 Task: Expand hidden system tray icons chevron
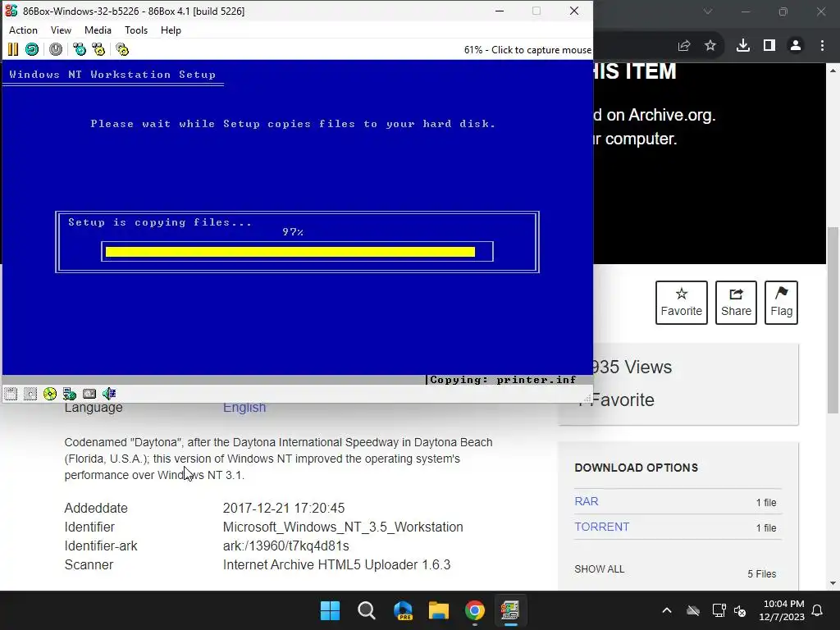(667, 610)
